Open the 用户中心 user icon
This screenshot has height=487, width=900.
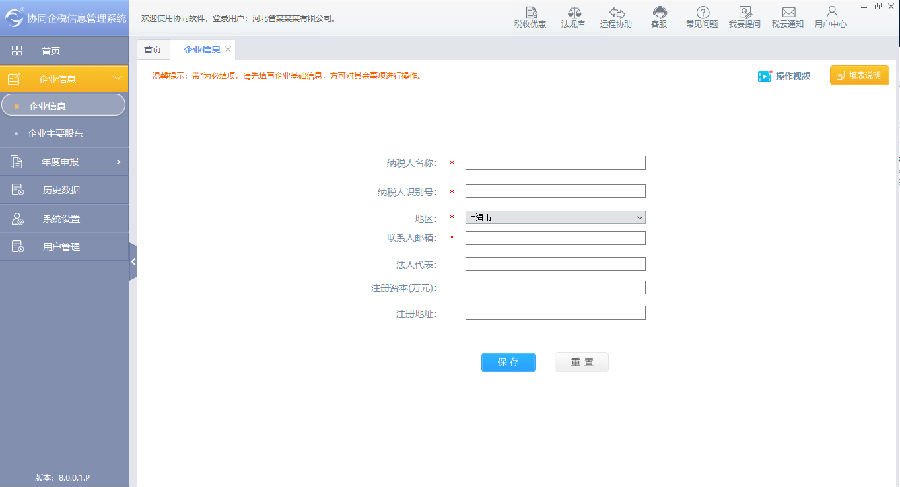(x=831, y=17)
